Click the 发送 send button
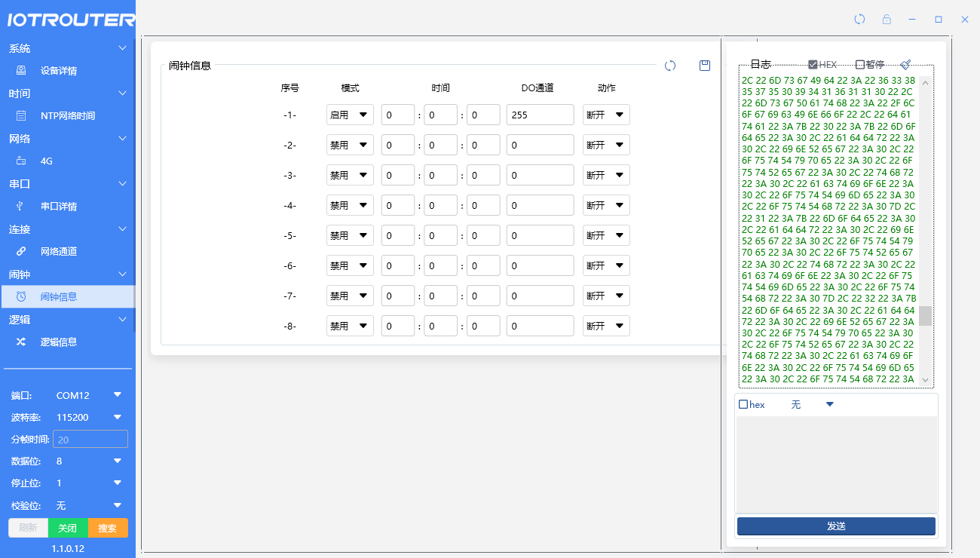 coord(836,526)
